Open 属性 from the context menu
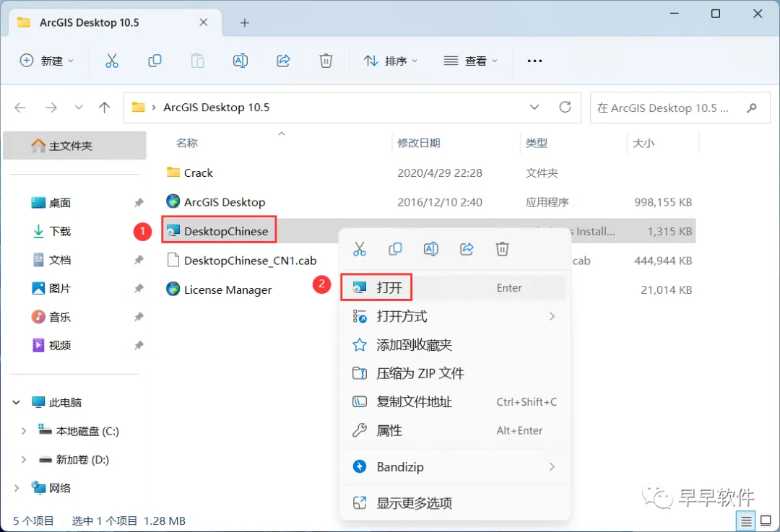This screenshot has height=532, width=780. (454, 430)
